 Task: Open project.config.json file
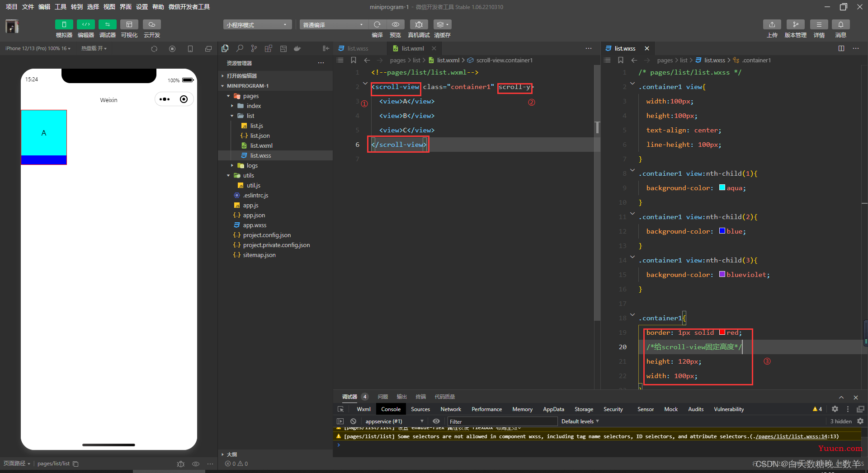(x=267, y=235)
